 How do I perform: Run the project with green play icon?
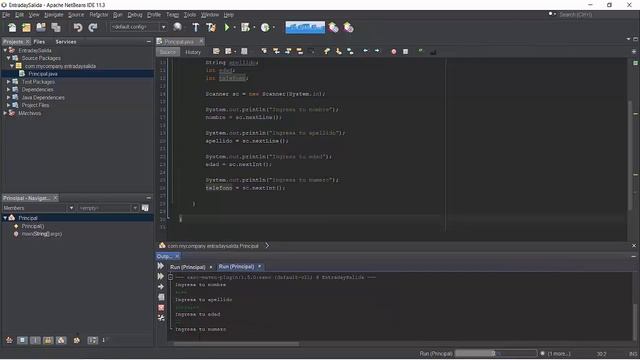227,27
